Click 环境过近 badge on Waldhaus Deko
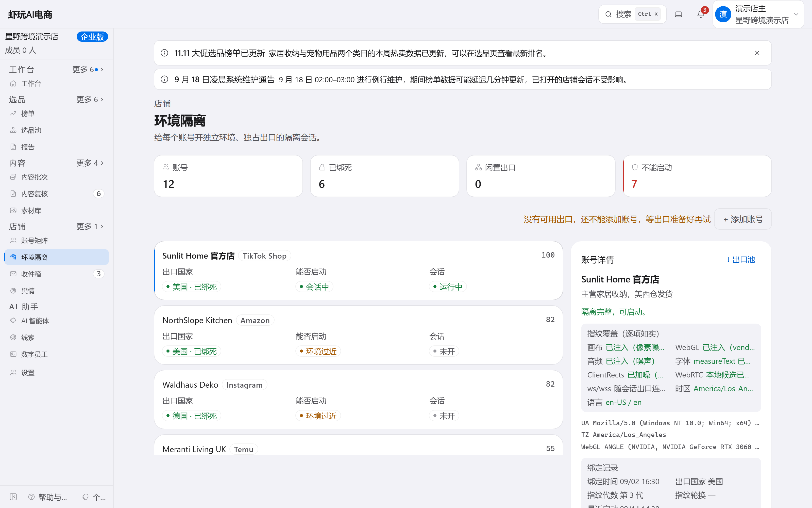Screen dimensions: 812x508 (x=318, y=416)
